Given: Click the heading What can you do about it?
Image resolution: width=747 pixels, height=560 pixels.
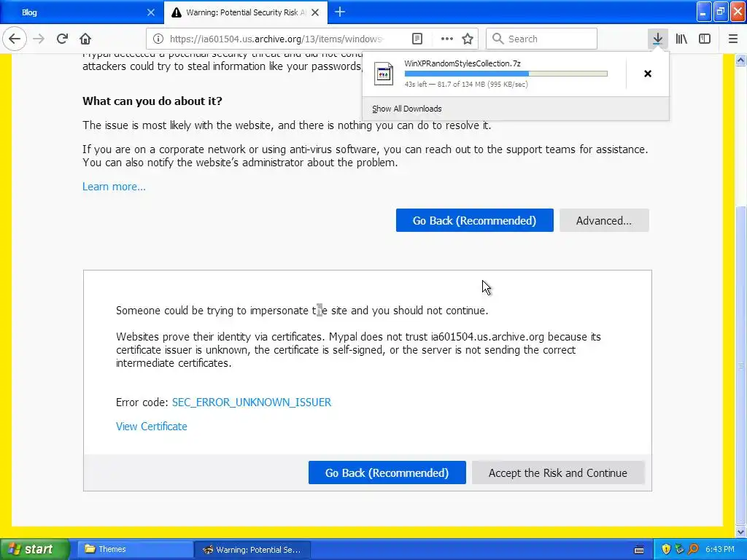Looking at the screenshot, I should point(152,101).
